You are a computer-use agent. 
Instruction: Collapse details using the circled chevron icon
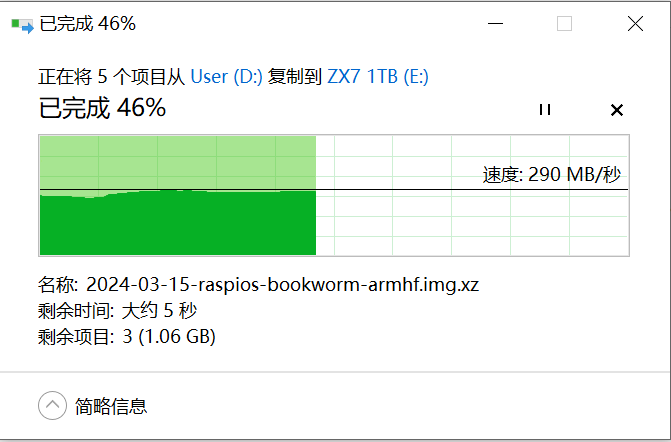(x=52, y=405)
